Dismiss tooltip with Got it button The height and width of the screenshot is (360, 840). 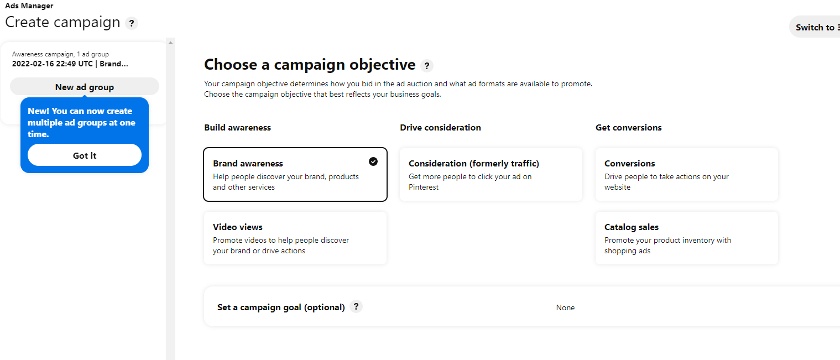pos(85,155)
